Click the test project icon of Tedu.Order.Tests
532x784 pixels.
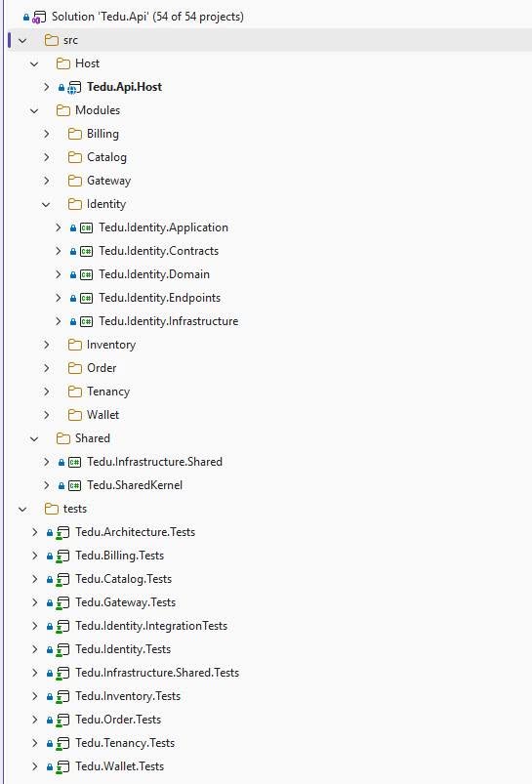coord(62,721)
